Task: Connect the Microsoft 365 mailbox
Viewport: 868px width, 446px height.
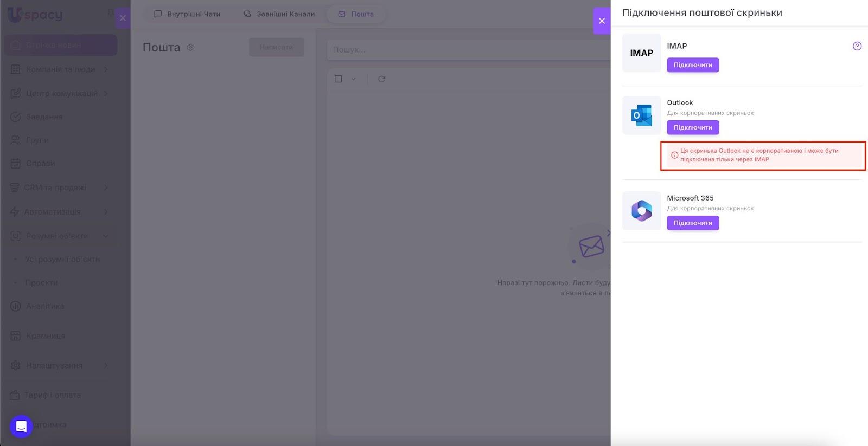Action: (693, 223)
